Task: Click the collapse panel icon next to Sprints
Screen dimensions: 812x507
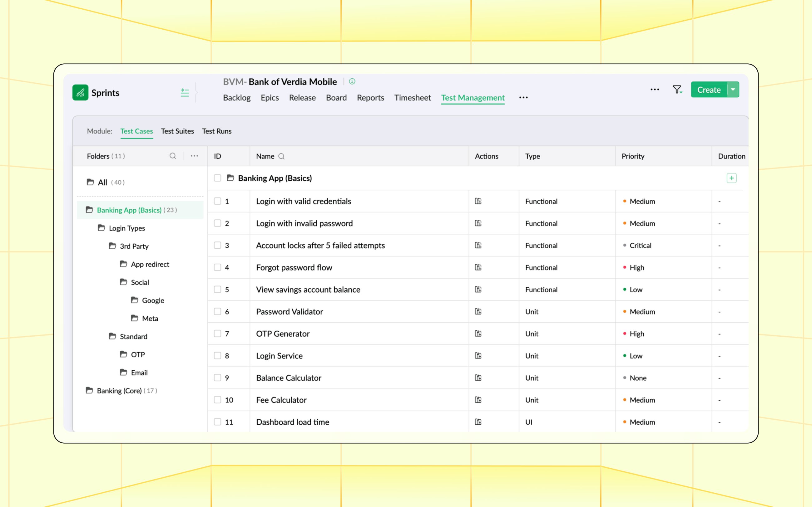Action: (x=185, y=93)
